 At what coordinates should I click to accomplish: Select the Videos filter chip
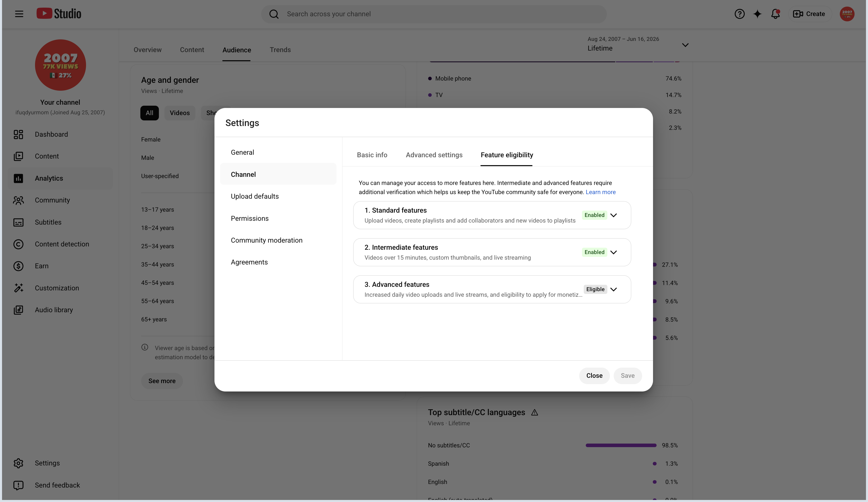pyautogui.click(x=179, y=113)
